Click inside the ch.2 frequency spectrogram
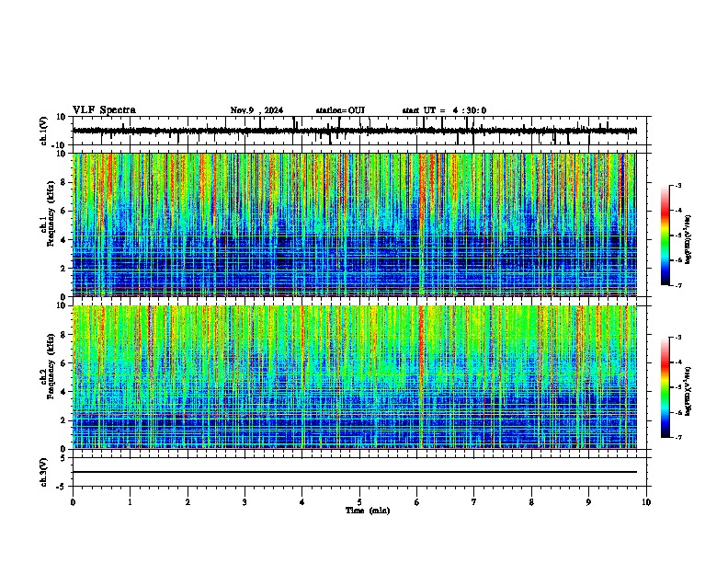Image resolution: width=728 pixels, height=563 pixels. point(354,377)
